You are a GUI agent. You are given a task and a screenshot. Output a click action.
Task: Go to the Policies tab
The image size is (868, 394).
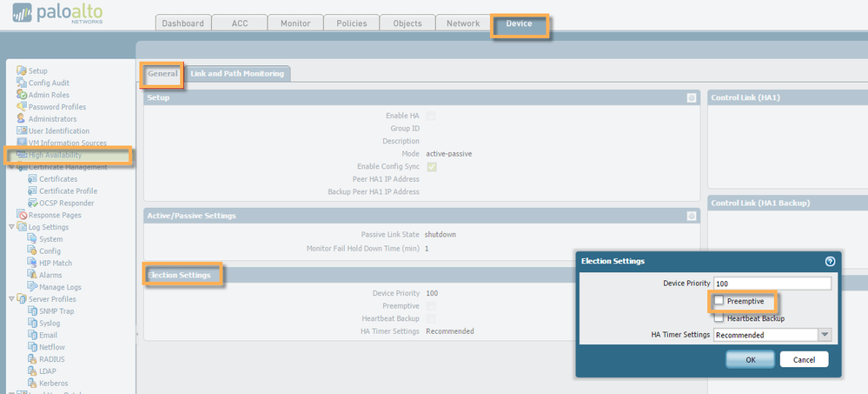(x=352, y=23)
